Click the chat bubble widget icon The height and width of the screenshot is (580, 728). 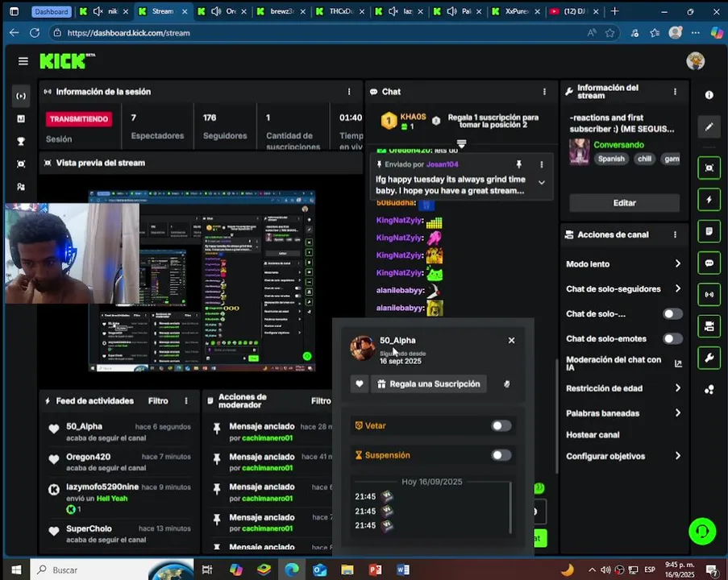pos(709,263)
